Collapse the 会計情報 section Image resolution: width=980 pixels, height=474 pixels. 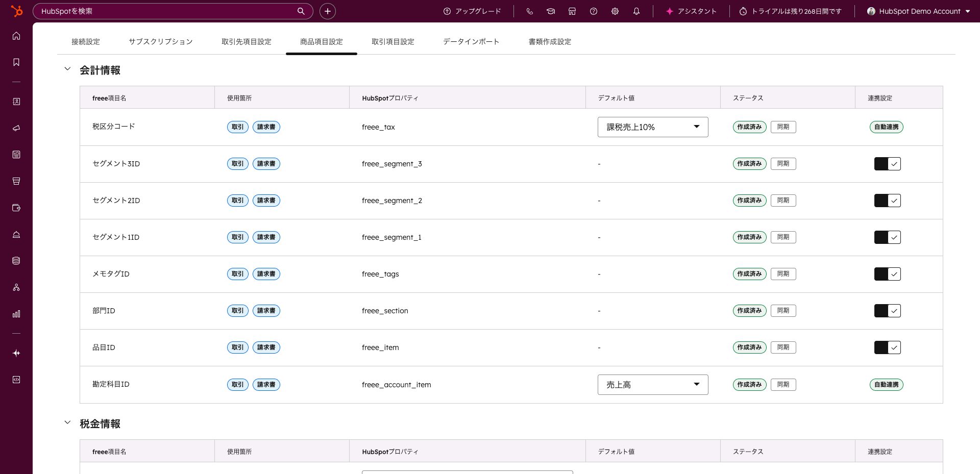(67, 69)
